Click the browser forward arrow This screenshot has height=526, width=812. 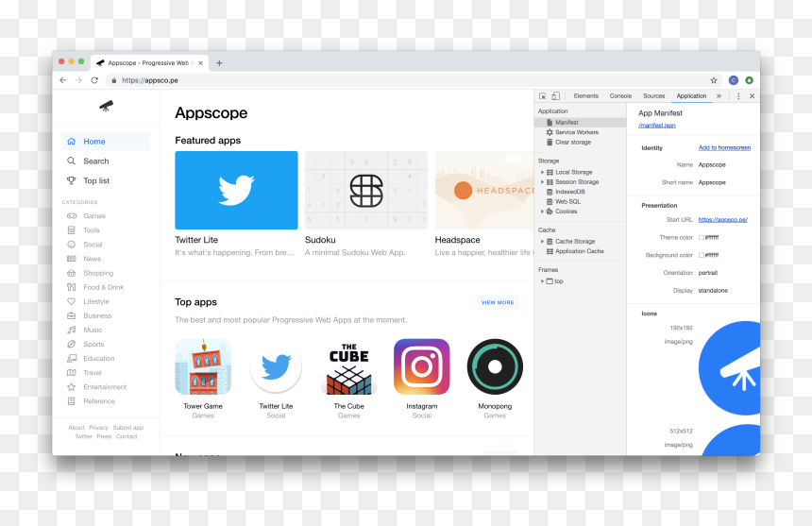click(78, 80)
